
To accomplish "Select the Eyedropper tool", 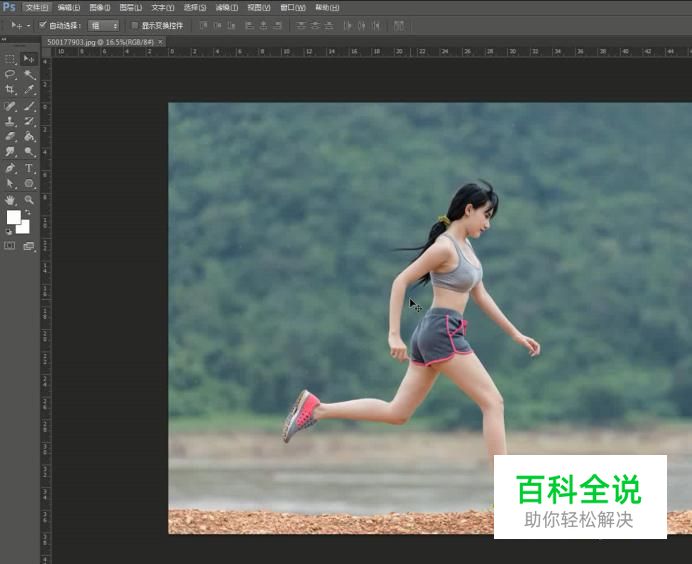I will tap(29, 90).
